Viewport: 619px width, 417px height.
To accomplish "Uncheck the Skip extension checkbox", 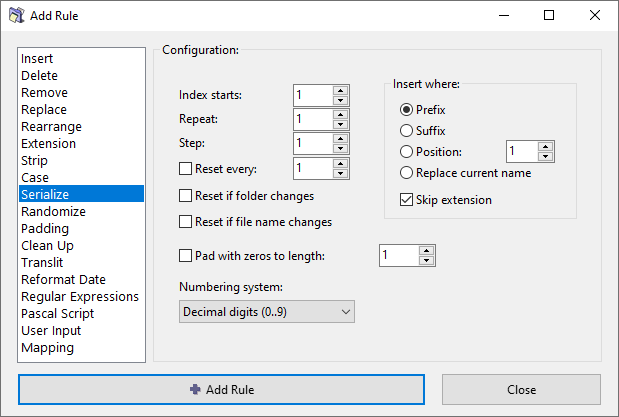I will tap(406, 200).
